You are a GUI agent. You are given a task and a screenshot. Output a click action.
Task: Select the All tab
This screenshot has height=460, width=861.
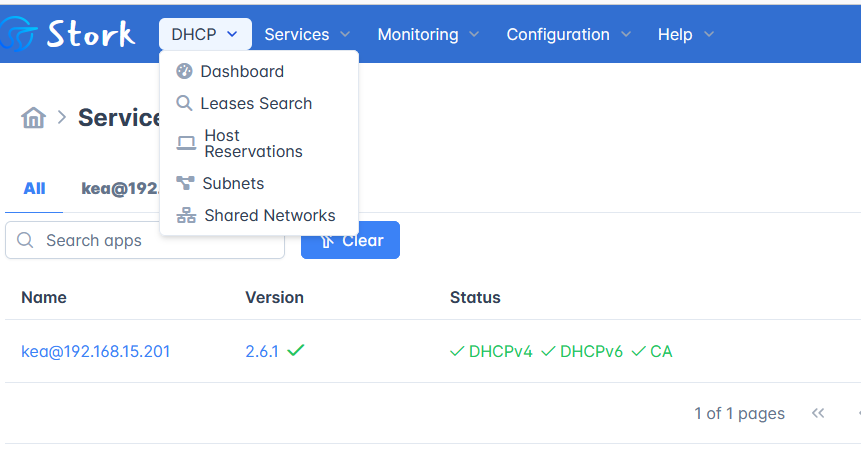pyautogui.click(x=34, y=189)
